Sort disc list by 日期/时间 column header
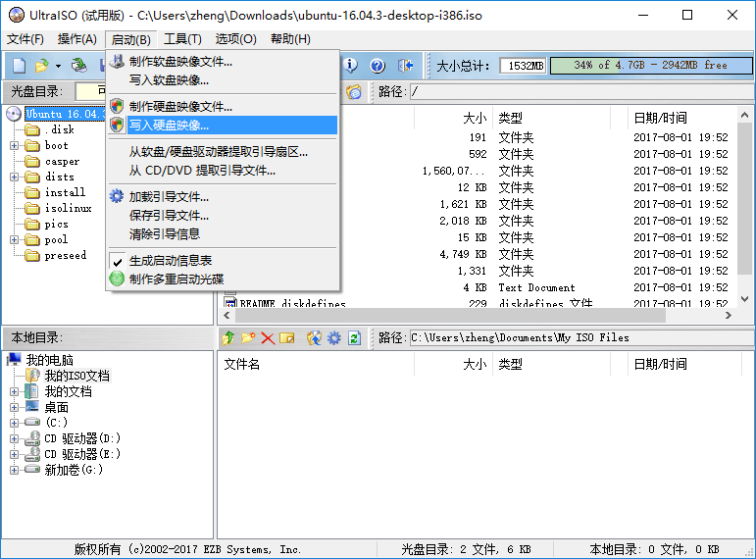Screen dimensions: 756x559 point(682,118)
